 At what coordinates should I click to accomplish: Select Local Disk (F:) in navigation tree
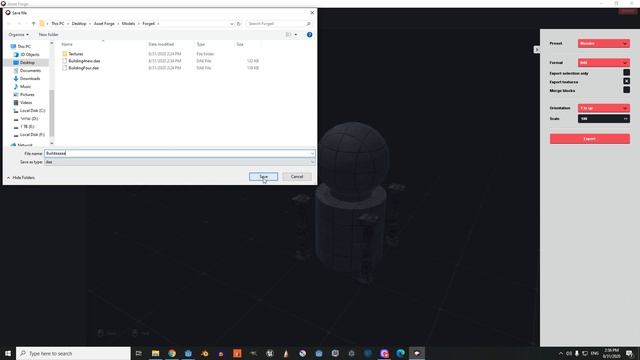coord(32,134)
